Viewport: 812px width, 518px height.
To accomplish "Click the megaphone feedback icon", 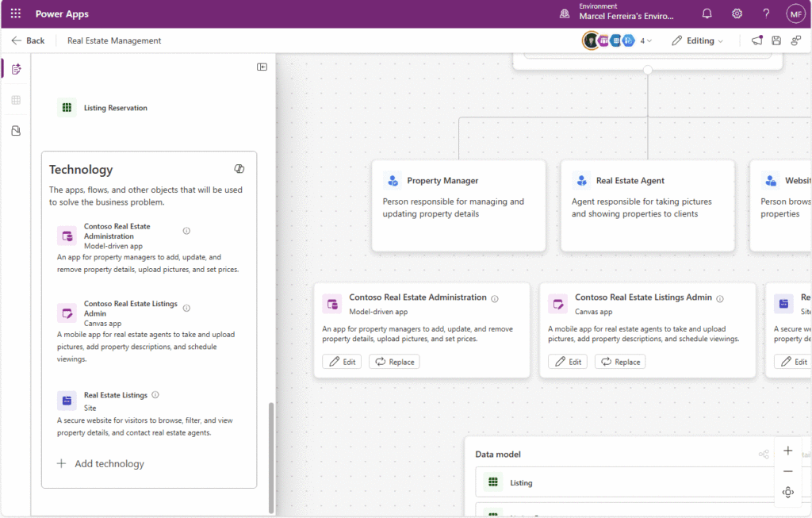I will point(756,40).
